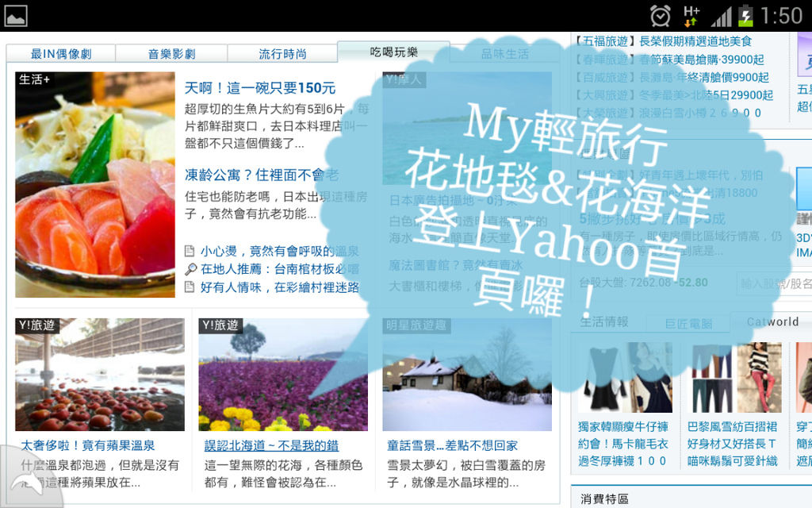Open link 小心燙，竟然有會呼吸的溫泉
Screen dimensions: 812x508
pos(280,252)
